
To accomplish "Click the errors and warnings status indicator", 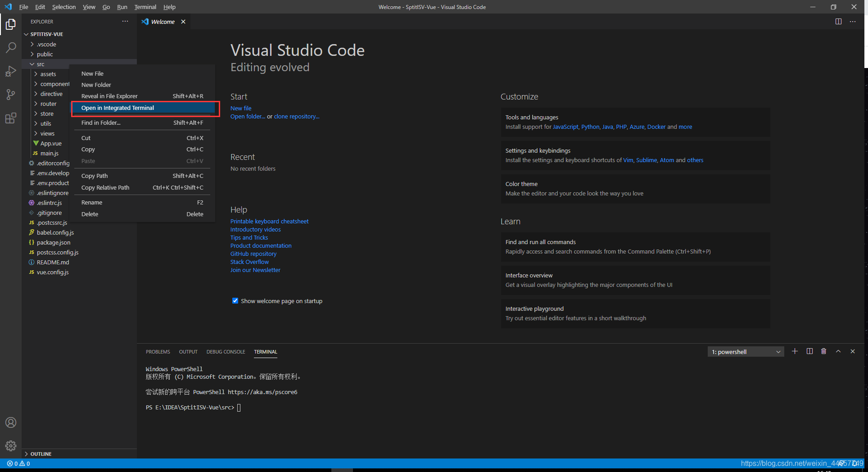I will (x=18, y=463).
